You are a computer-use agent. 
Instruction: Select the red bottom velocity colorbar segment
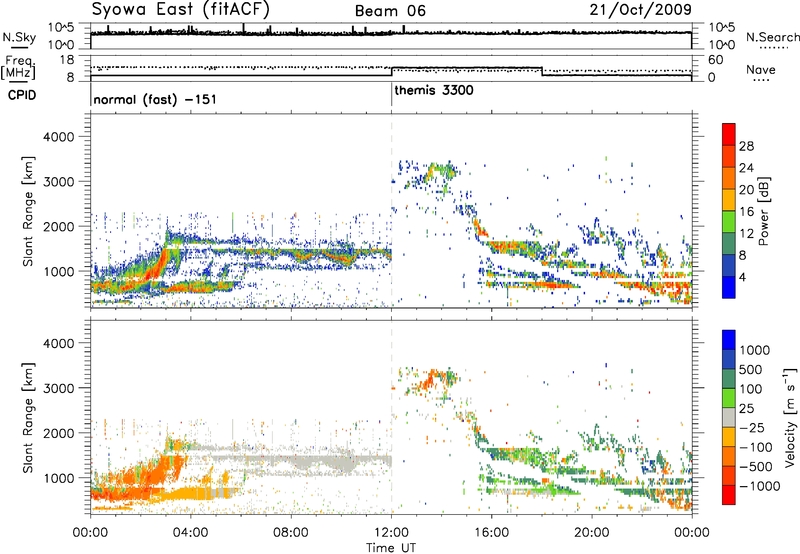pos(729,495)
